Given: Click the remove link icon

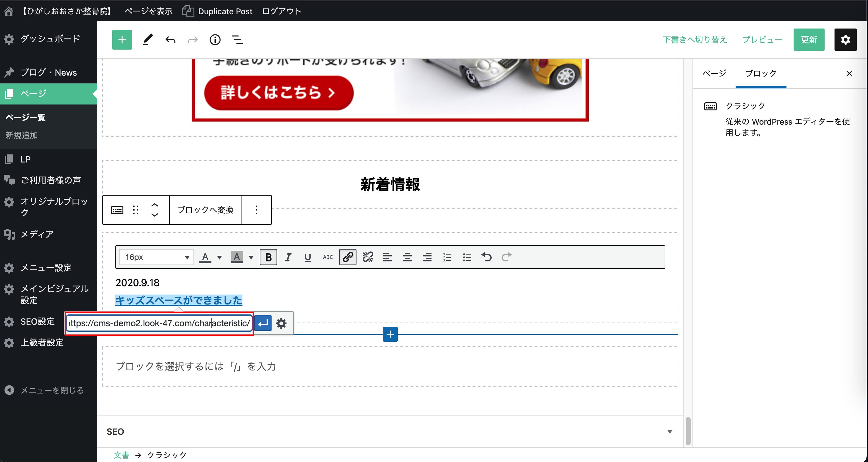Looking at the screenshot, I should pos(367,257).
